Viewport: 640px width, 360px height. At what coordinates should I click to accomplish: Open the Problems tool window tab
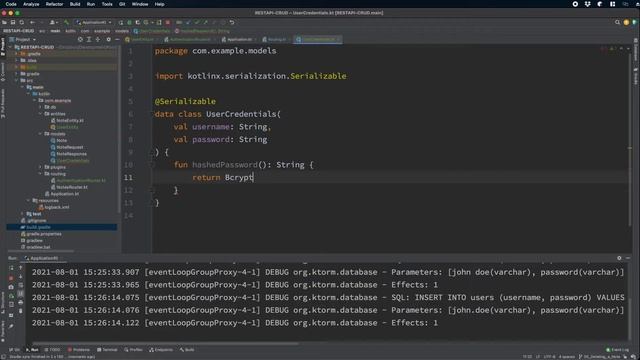79,350
